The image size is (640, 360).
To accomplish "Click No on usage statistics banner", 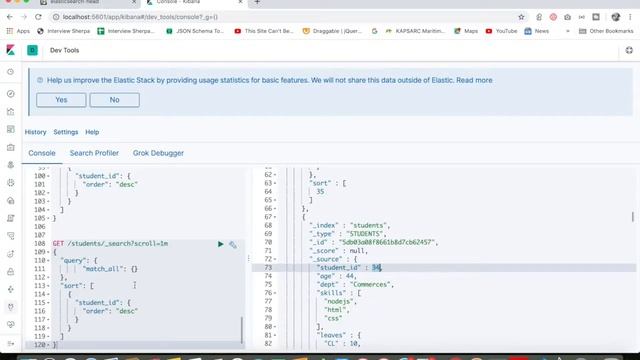I will click(x=114, y=100).
